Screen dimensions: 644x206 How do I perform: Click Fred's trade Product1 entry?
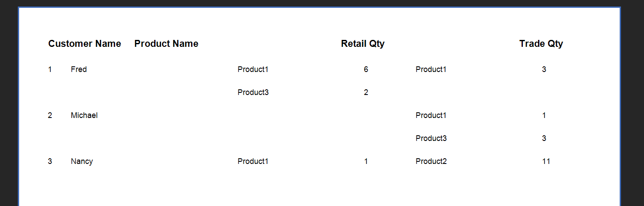click(431, 69)
